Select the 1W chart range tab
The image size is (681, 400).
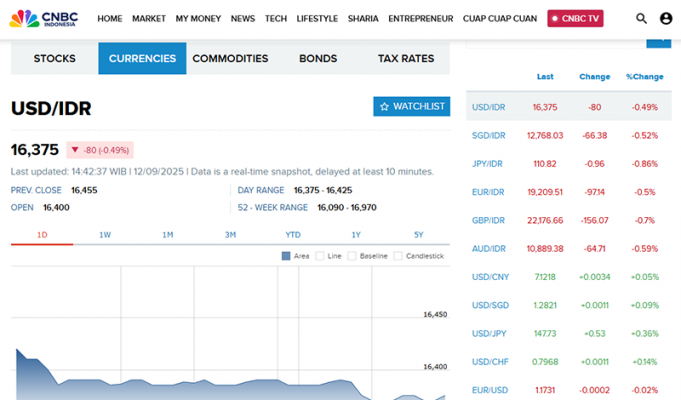coord(105,234)
